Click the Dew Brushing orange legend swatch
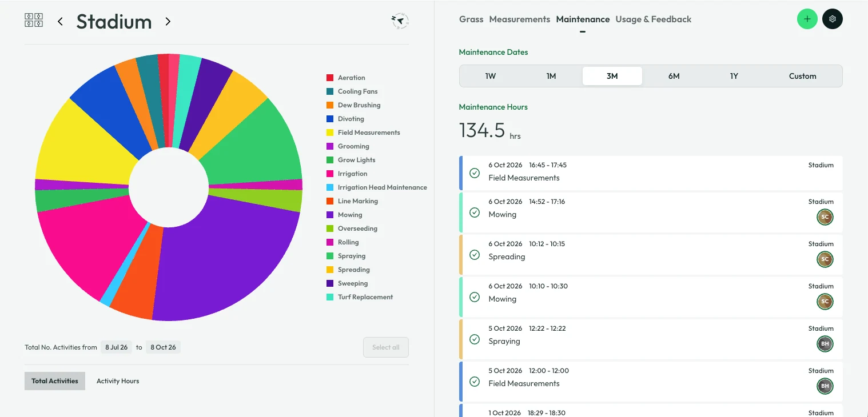Image resolution: width=868 pixels, height=417 pixels. (330, 105)
